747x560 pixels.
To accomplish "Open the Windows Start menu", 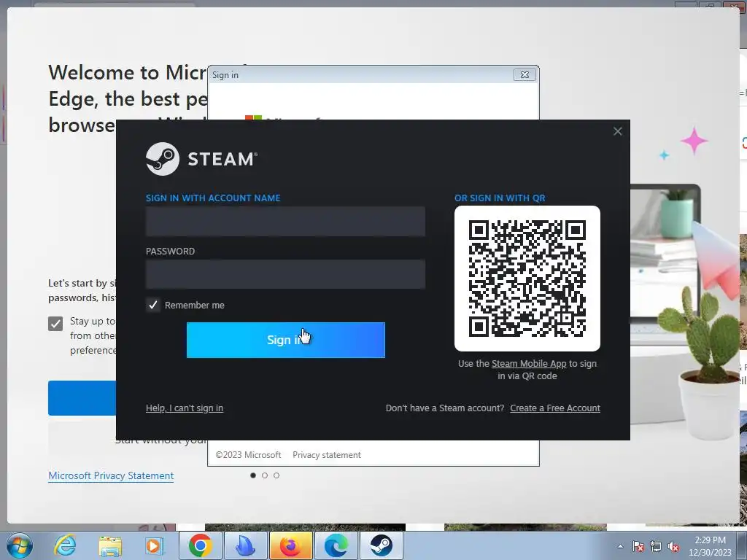I will click(19, 545).
